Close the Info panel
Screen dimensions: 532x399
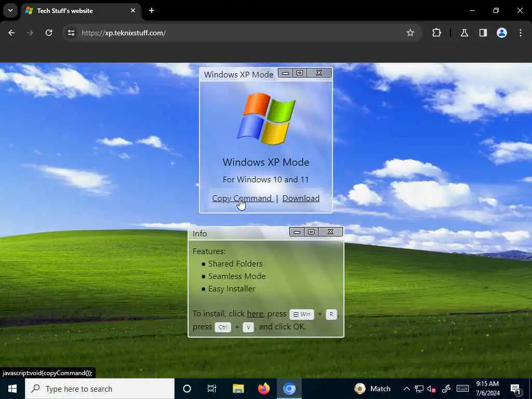(x=330, y=232)
